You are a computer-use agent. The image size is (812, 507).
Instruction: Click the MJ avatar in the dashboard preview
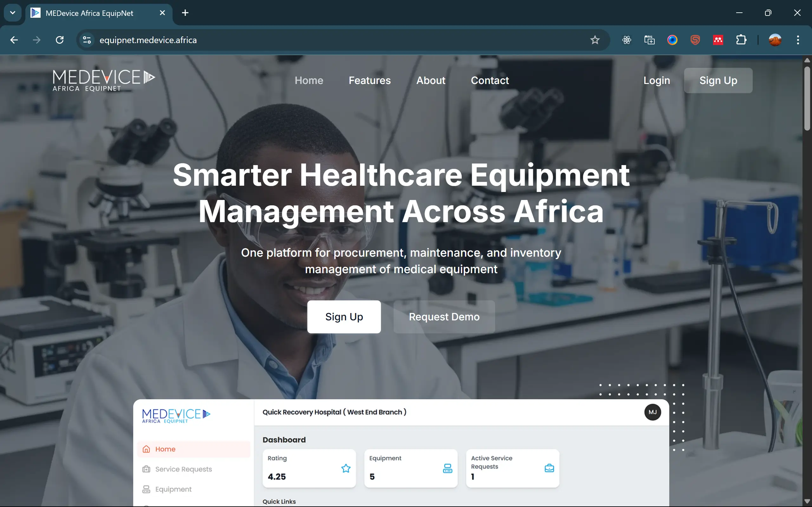(652, 412)
